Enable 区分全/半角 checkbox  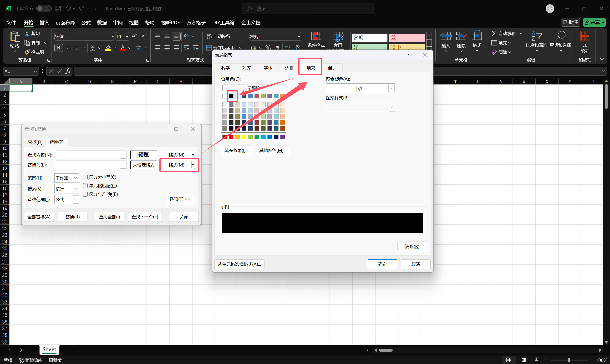click(85, 194)
